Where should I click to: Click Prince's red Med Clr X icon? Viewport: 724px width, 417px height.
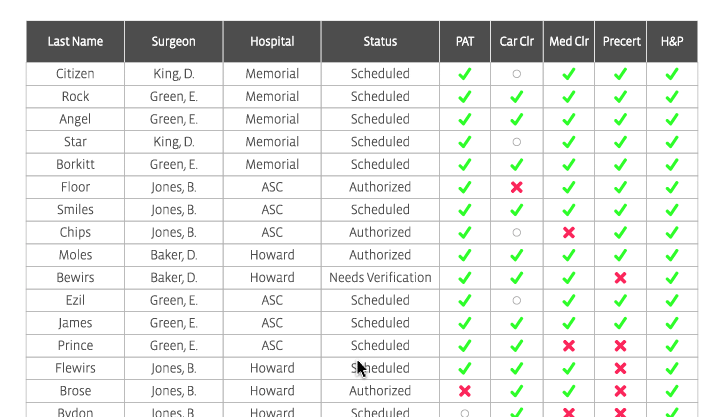(x=569, y=346)
